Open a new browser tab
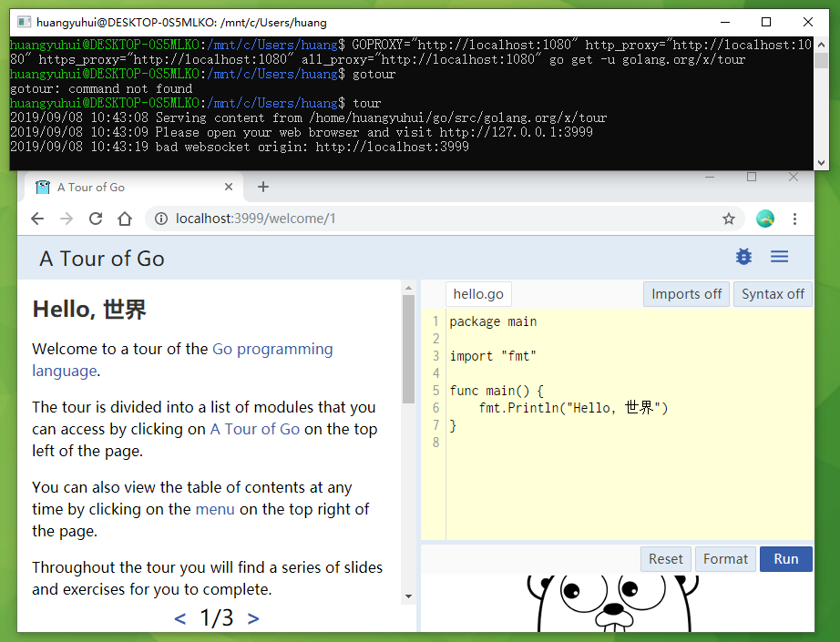This screenshot has width=840, height=642. (263, 187)
